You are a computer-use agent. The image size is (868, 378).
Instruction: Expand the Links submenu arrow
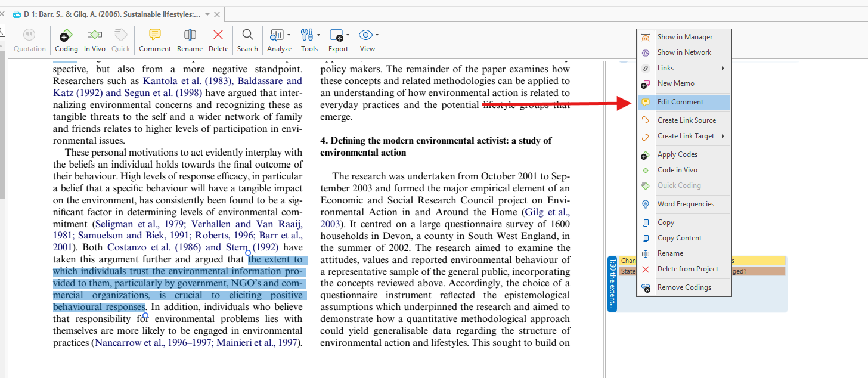[x=723, y=68]
